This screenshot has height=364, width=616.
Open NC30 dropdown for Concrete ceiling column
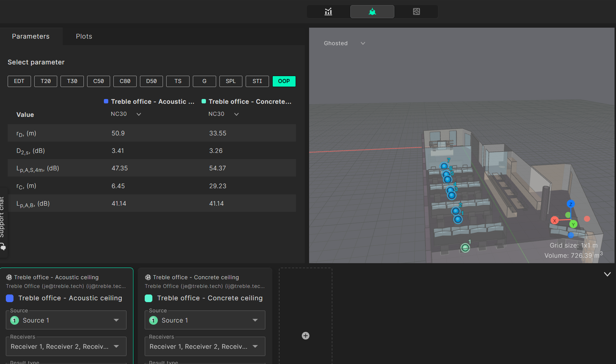point(223,114)
